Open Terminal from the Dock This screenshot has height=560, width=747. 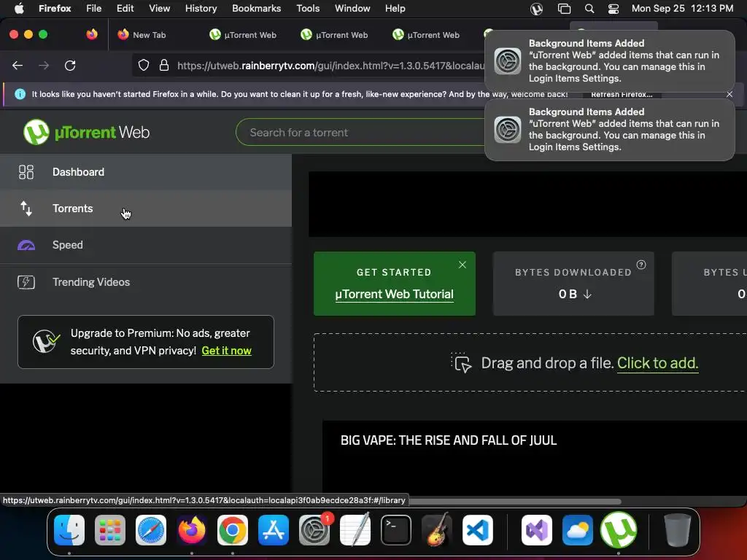coord(396,530)
